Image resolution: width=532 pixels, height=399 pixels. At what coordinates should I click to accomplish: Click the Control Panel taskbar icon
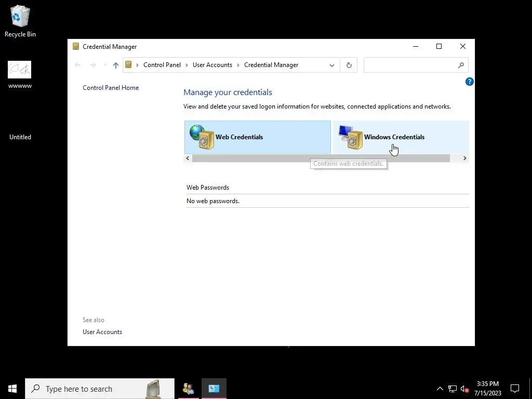click(x=214, y=389)
